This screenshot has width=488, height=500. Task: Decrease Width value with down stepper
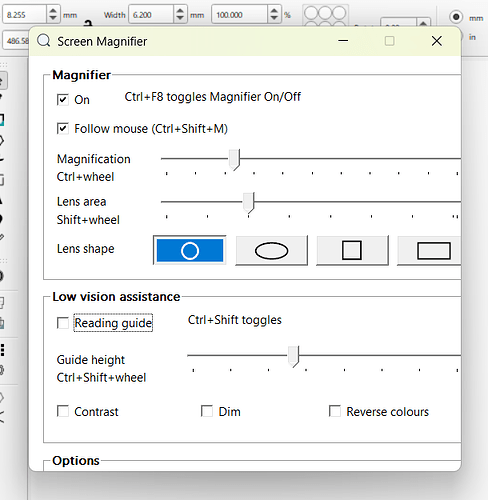[x=180, y=19]
